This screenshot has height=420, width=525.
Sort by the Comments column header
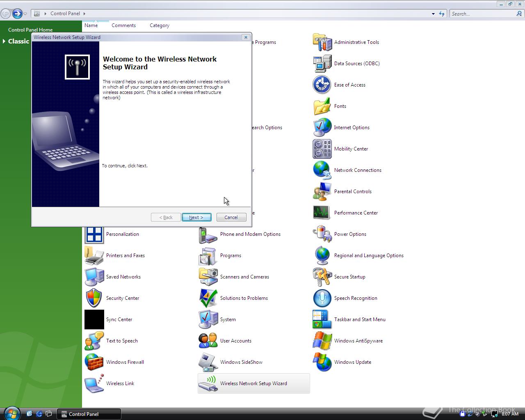pyautogui.click(x=123, y=25)
